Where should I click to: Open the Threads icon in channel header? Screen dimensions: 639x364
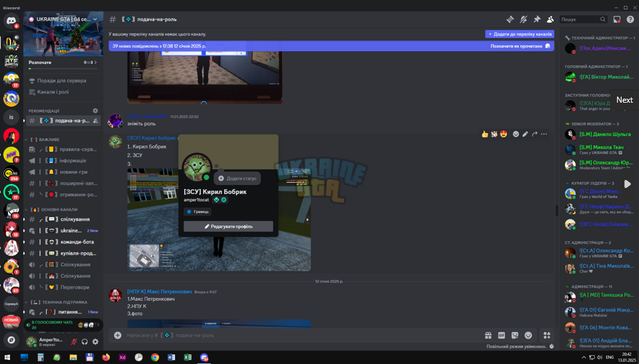tap(510, 19)
